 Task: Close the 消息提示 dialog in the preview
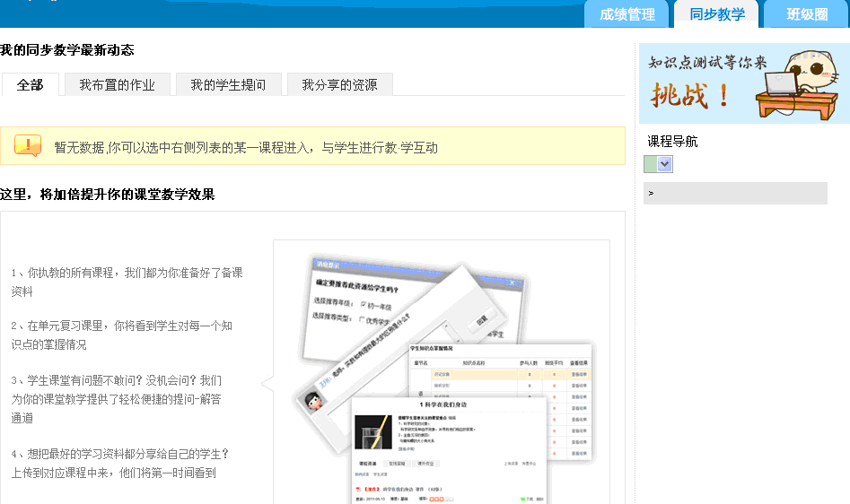pyautogui.click(x=513, y=282)
